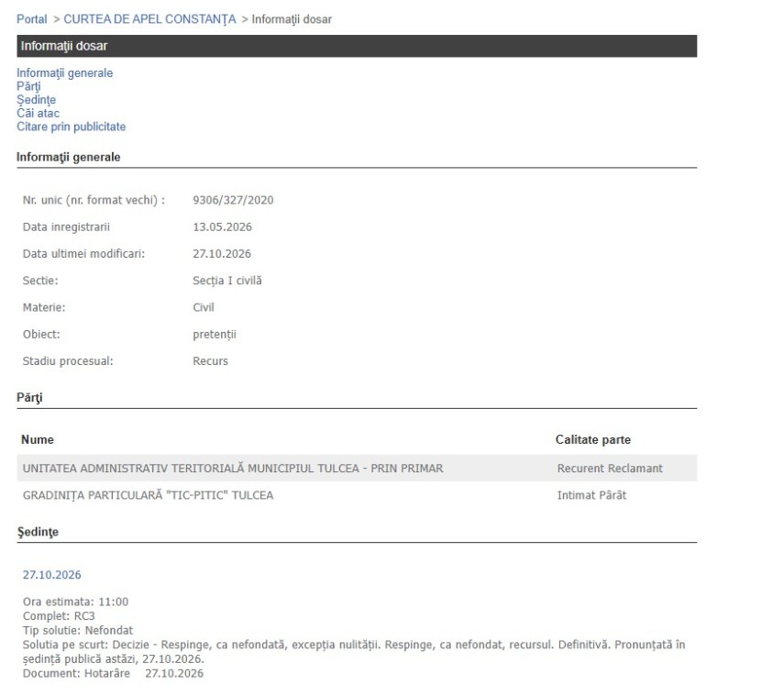Viewport: 784px width, 696px height.
Task: Click the Recurent Reclamant party role
Action: [x=610, y=469]
